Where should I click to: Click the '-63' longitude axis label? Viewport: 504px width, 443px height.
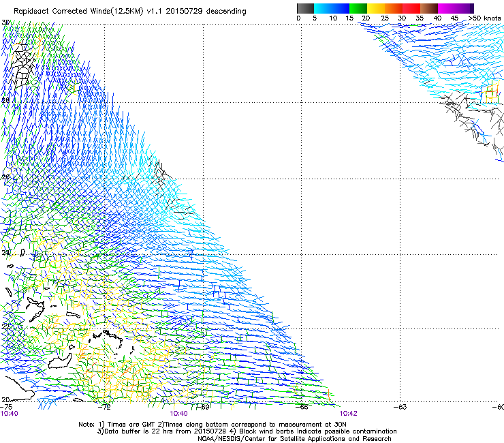point(400,407)
